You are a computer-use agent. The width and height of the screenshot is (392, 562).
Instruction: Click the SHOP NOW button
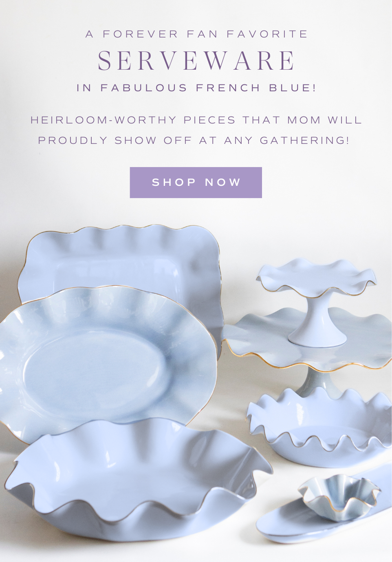pos(196,183)
